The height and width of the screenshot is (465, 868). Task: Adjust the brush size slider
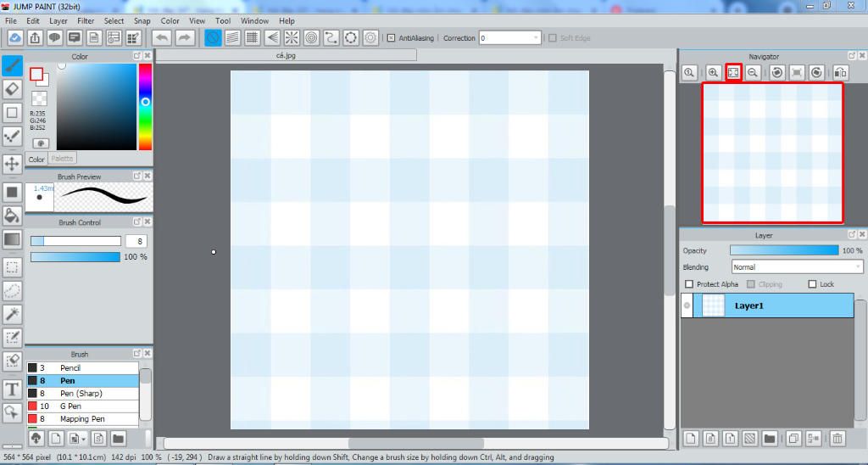(x=75, y=241)
